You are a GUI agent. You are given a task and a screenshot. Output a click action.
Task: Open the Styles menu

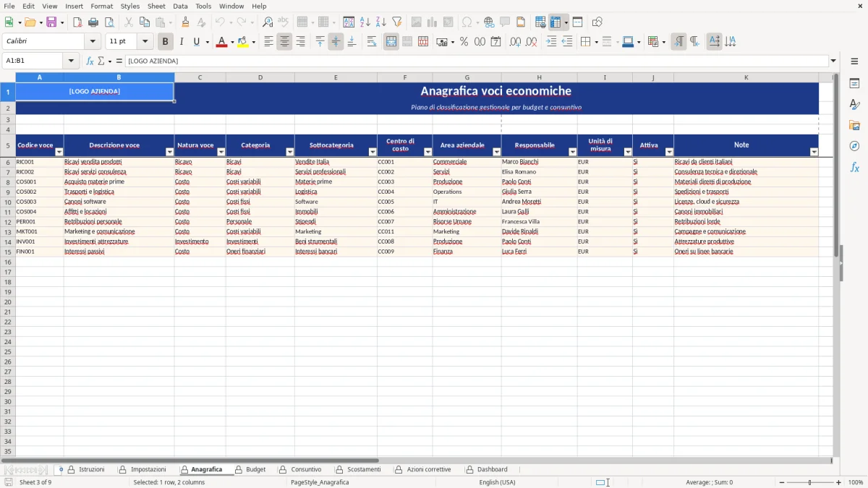129,6
